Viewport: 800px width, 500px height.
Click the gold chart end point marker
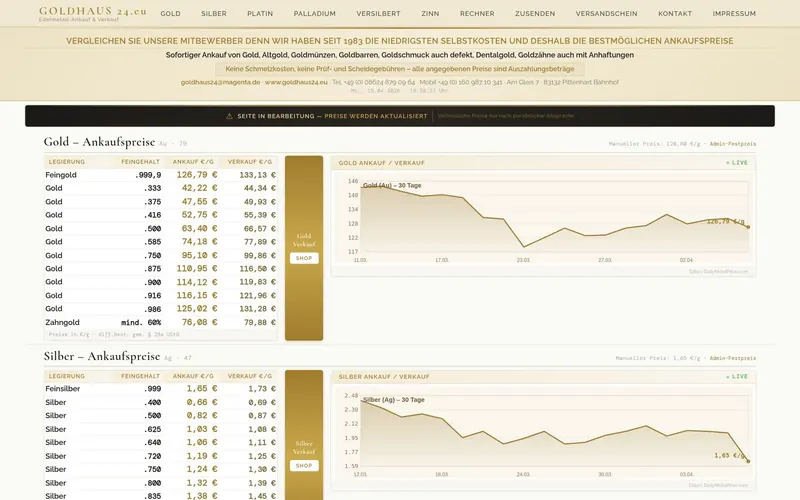(x=748, y=227)
